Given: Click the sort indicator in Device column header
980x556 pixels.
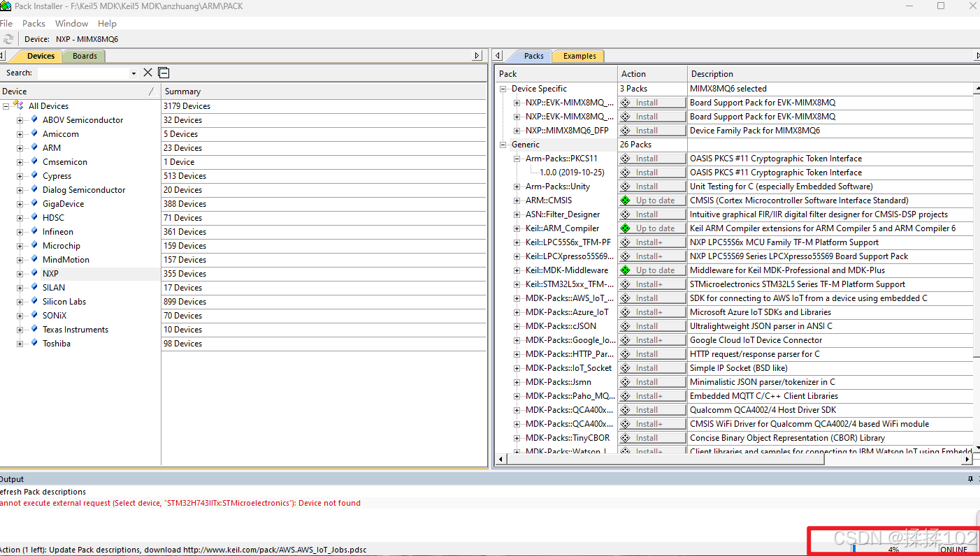Looking at the screenshot, I should [152, 92].
